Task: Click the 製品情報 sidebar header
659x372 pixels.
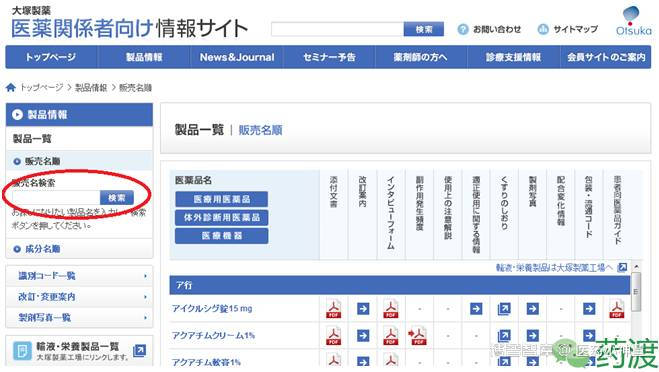Action: click(79, 115)
